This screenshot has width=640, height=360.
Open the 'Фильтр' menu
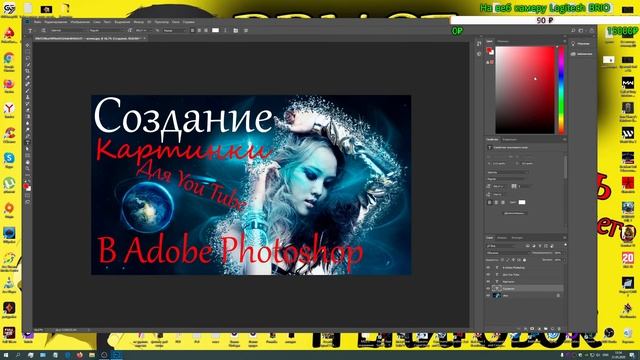tap(139, 22)
